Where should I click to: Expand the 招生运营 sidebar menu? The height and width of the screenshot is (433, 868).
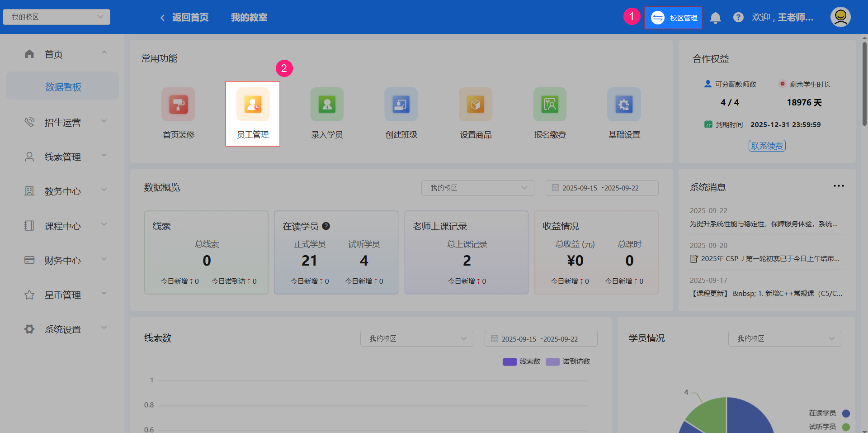coord(63,122)
